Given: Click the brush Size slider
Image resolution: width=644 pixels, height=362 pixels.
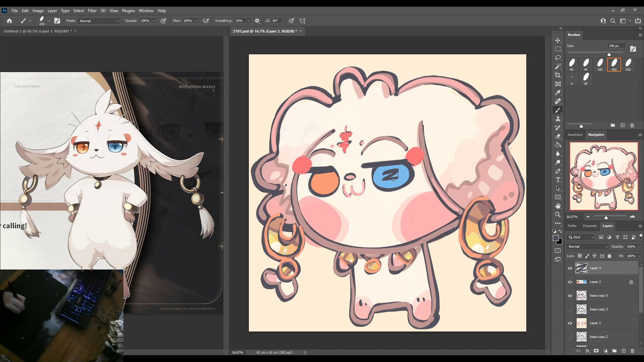Looking at the screenshot, I should pos(595,53).
